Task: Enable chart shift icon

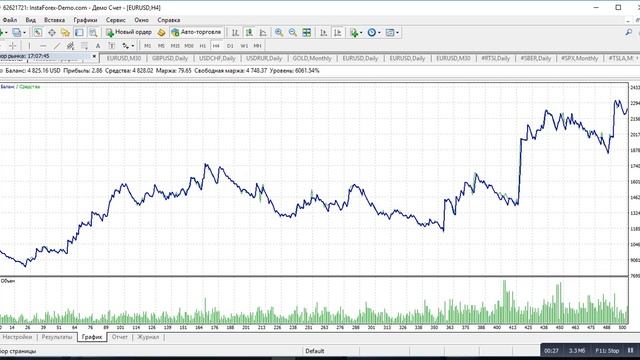Action: coord(338,32)
